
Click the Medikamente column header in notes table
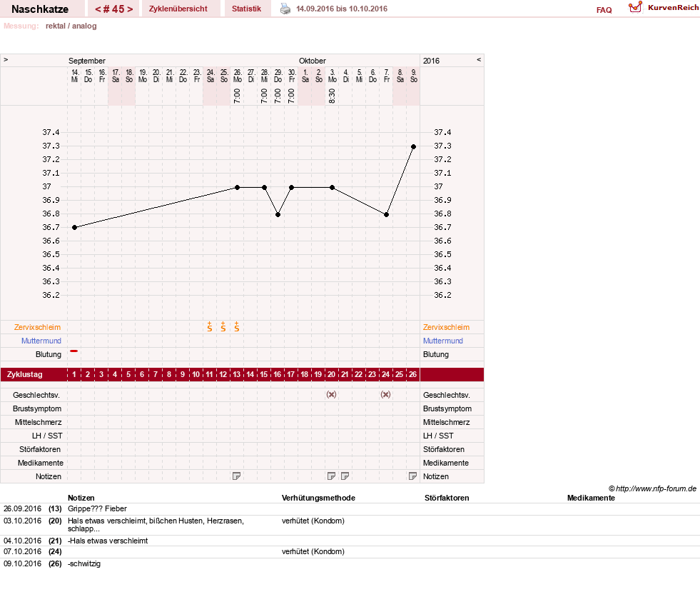click(591, 498)
